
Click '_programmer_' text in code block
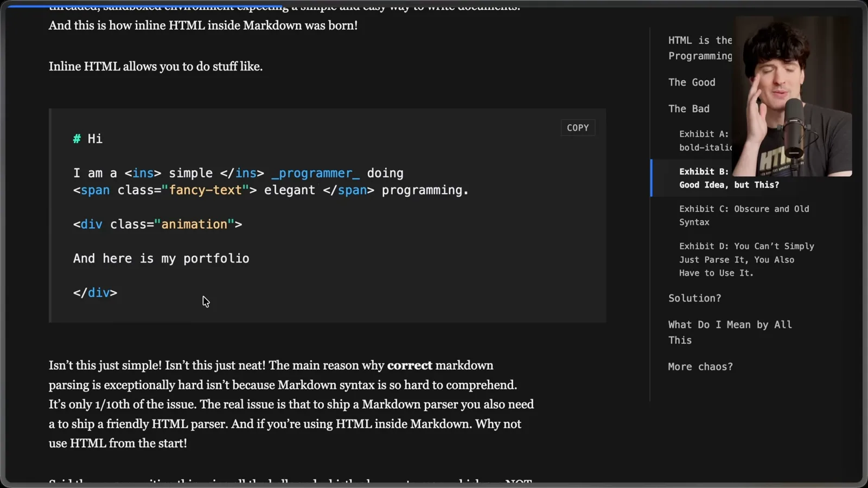click(315, 174)
